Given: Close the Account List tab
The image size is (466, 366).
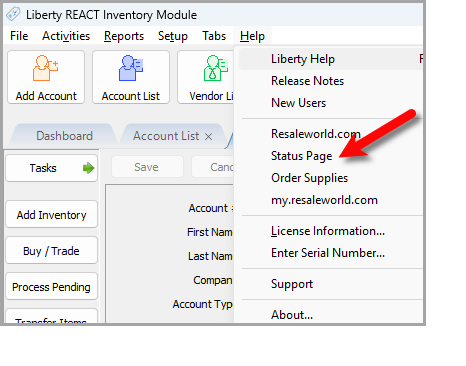Looking at the screenshot, I should click(x=208, y=136).
